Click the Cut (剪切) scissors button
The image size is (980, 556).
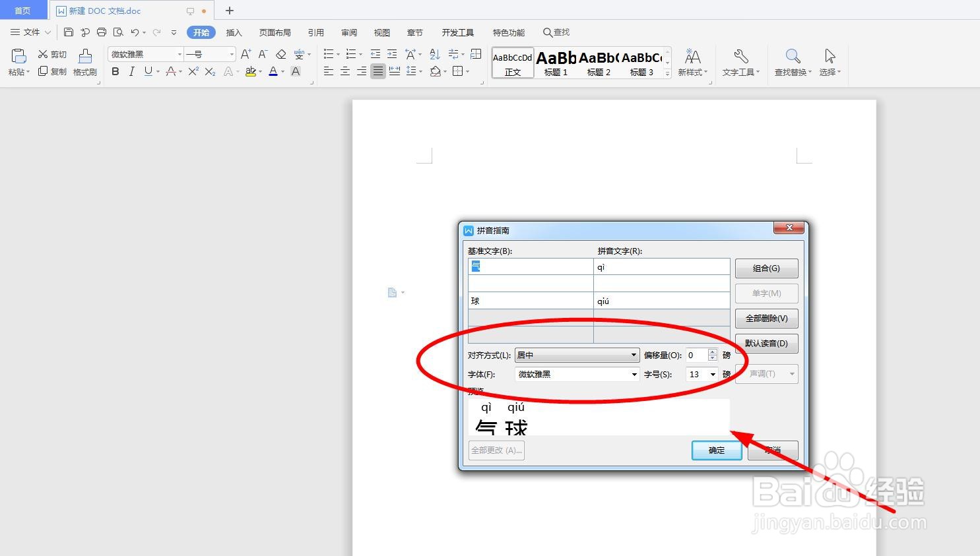click(52, 54)
